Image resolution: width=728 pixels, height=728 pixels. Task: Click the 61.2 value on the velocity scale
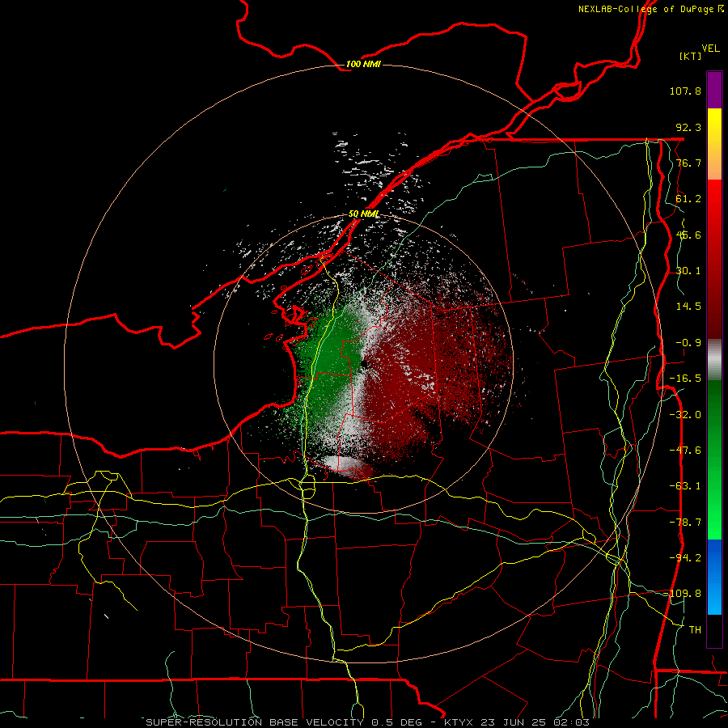coord(688,199)
